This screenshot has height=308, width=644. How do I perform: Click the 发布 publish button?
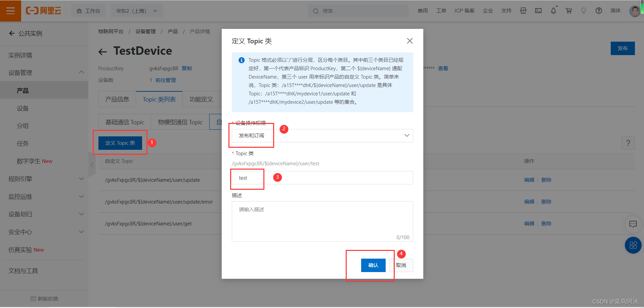(622, 48)
